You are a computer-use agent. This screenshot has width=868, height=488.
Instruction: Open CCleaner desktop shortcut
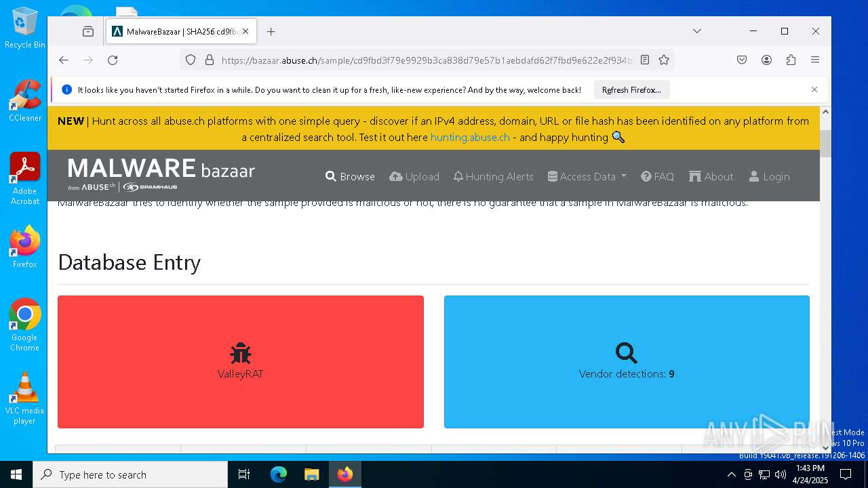coord(25,101)
